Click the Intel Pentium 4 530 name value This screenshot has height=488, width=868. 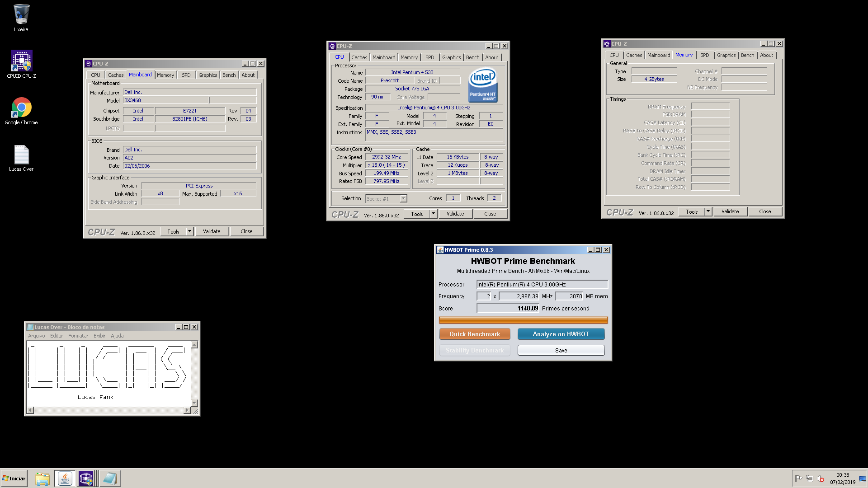tap(412, 72)
